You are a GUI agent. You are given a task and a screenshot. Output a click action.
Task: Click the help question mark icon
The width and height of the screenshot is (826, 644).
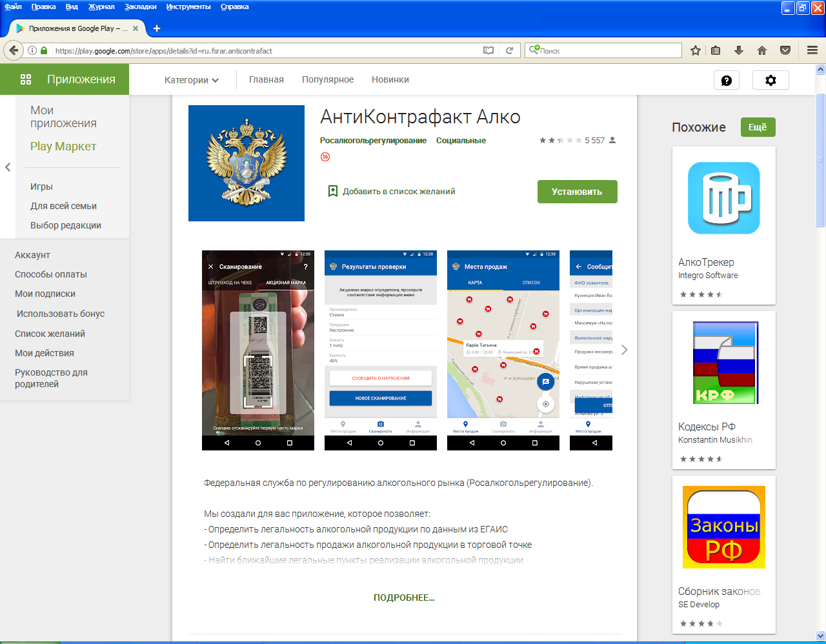click(726, 81)
